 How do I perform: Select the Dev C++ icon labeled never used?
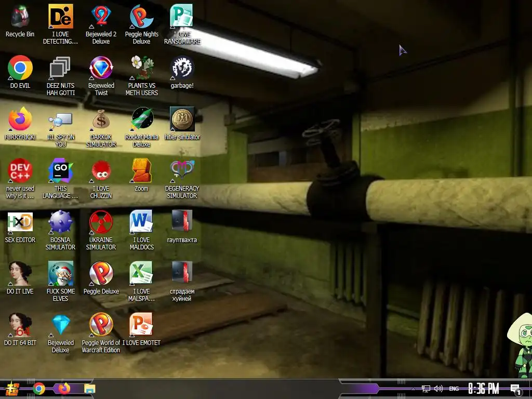[20, 170]
